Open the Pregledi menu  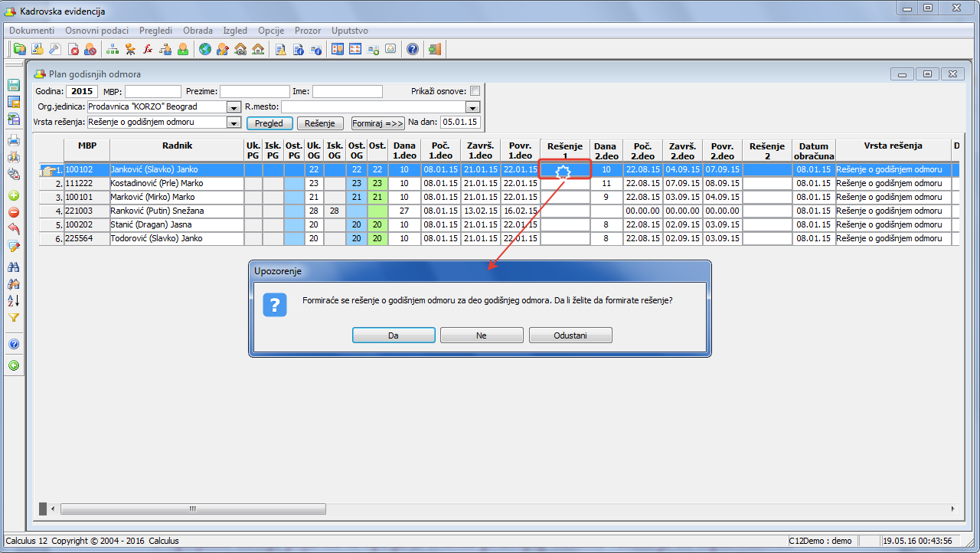pos(155,31)
